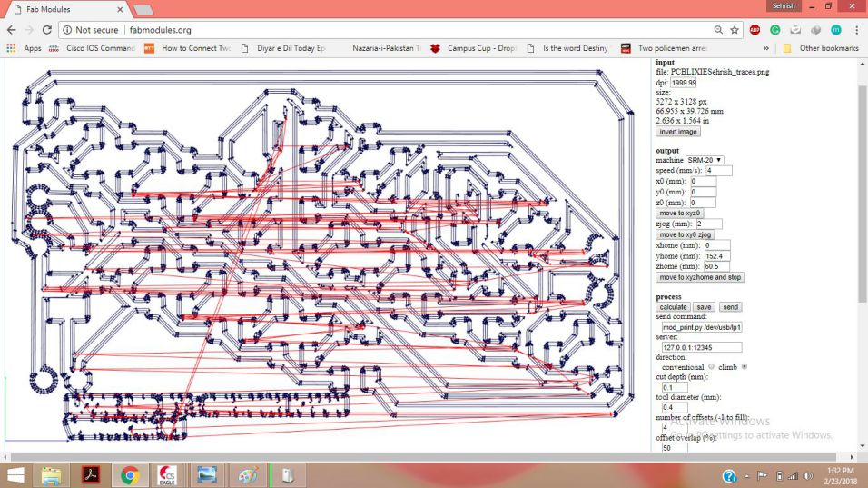Open the help question-mark tray icon

(730, 476)
